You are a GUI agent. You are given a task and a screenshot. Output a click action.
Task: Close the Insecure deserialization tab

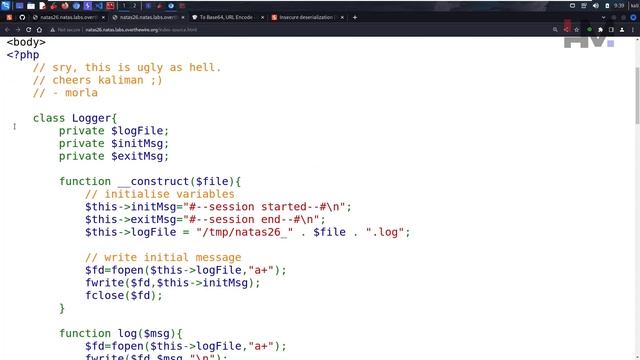[342, 18]
